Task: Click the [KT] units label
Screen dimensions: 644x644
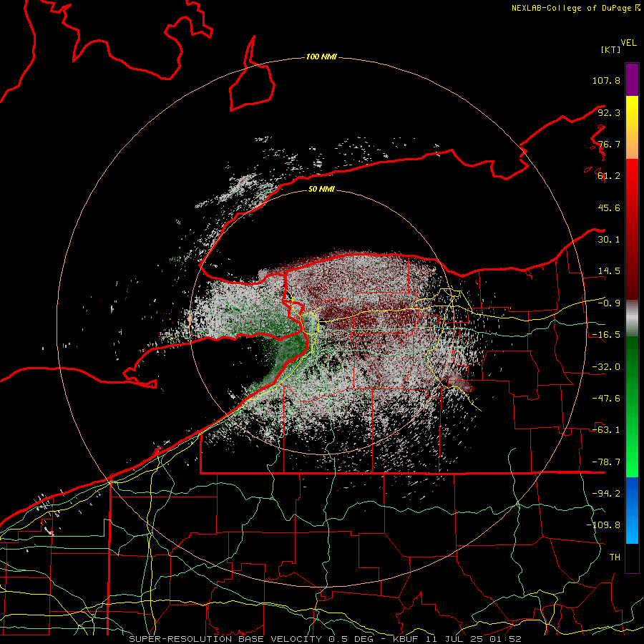Action: point(610,49)
